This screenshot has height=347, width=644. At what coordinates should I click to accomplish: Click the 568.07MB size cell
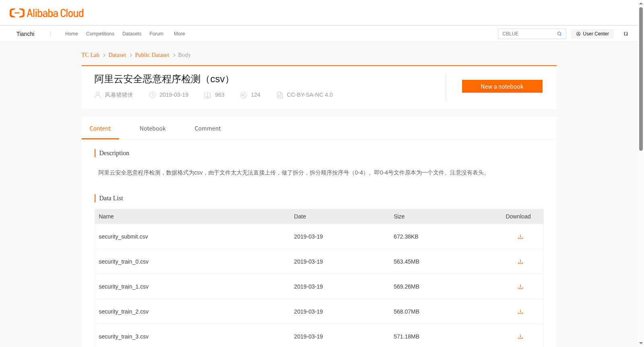[x=407, y=312]
